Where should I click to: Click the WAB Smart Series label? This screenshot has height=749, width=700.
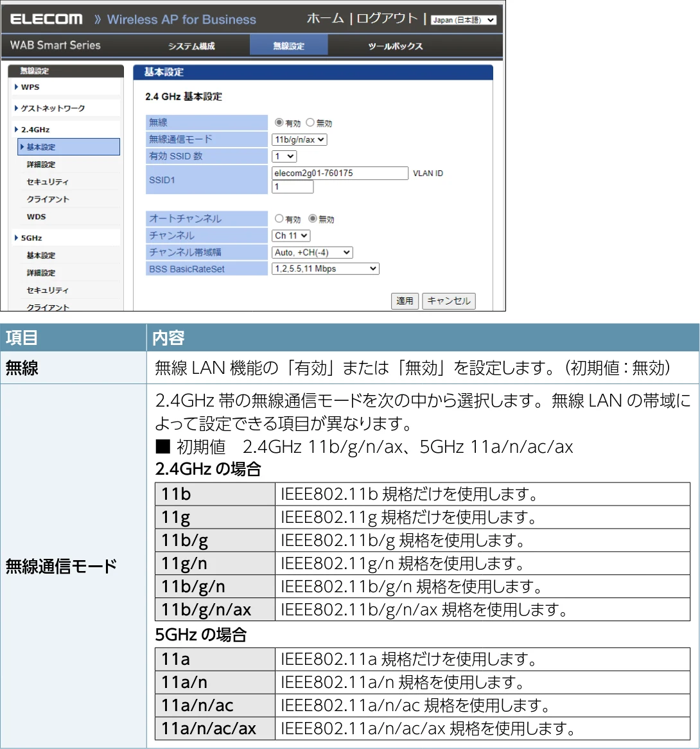coord(55,45)
